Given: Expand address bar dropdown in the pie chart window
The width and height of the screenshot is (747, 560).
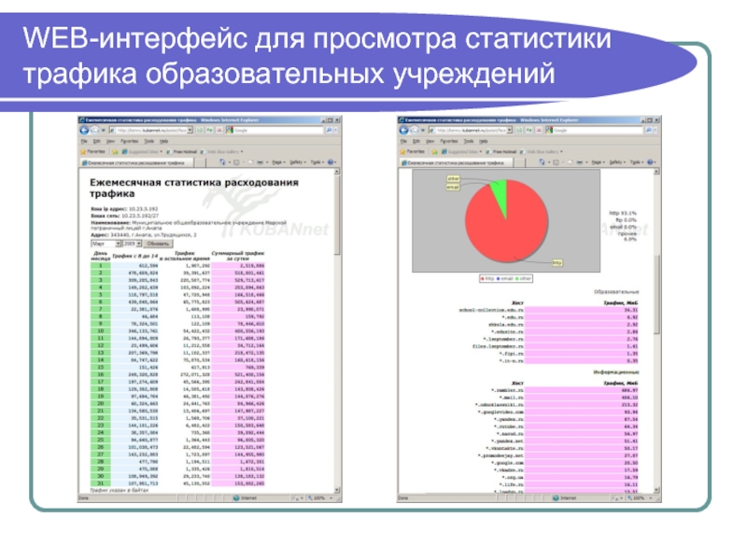Looking at the screenshot, I should [x=509, y=130].
